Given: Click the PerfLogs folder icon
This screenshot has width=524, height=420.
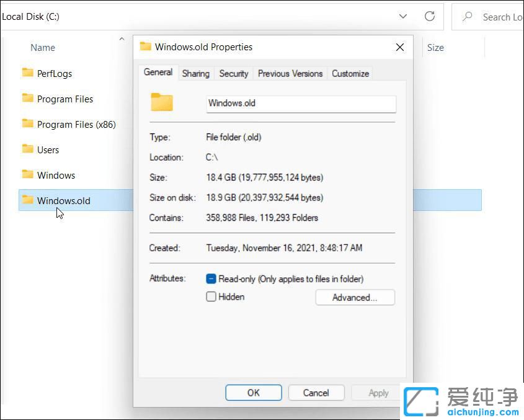Looking at the screenshot, I should pos(28,73).
